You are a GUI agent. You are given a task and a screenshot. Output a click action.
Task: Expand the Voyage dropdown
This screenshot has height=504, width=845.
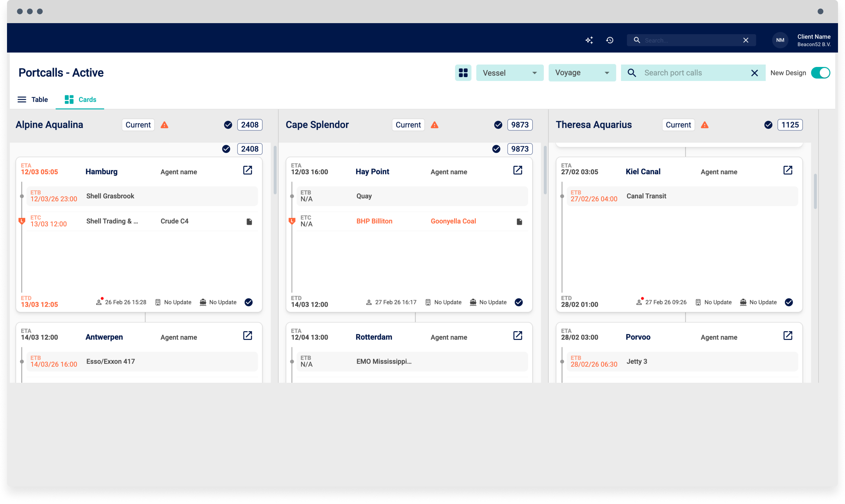point(582,73)
